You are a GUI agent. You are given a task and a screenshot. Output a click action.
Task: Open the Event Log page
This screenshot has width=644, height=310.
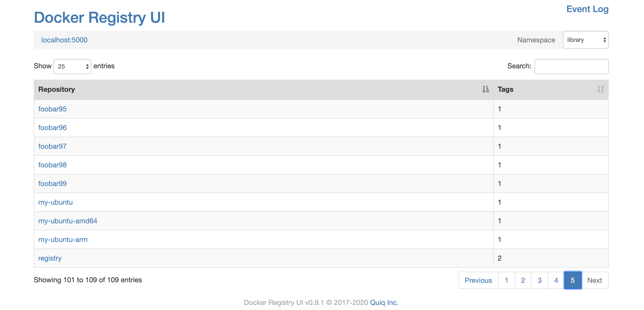587,9
